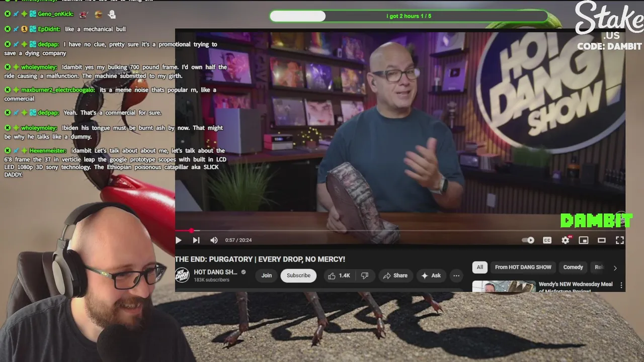Seek along the red video progress bar
The height and width of the screenshot is (362, 644).
pyautogui.click(x=400, y=231)
